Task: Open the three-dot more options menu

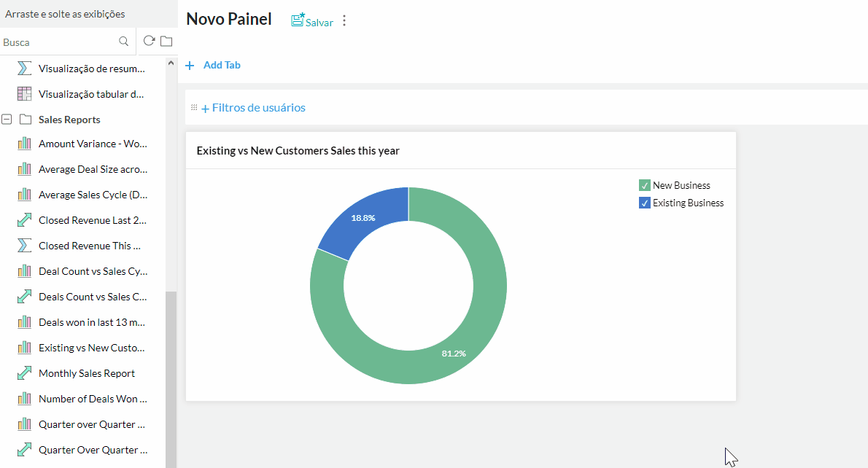Action: (344, 20)
